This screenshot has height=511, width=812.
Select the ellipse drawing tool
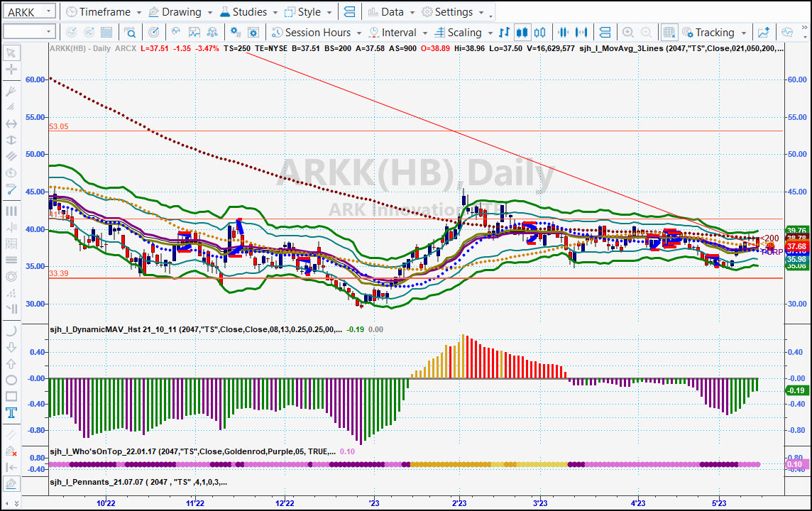11,380
